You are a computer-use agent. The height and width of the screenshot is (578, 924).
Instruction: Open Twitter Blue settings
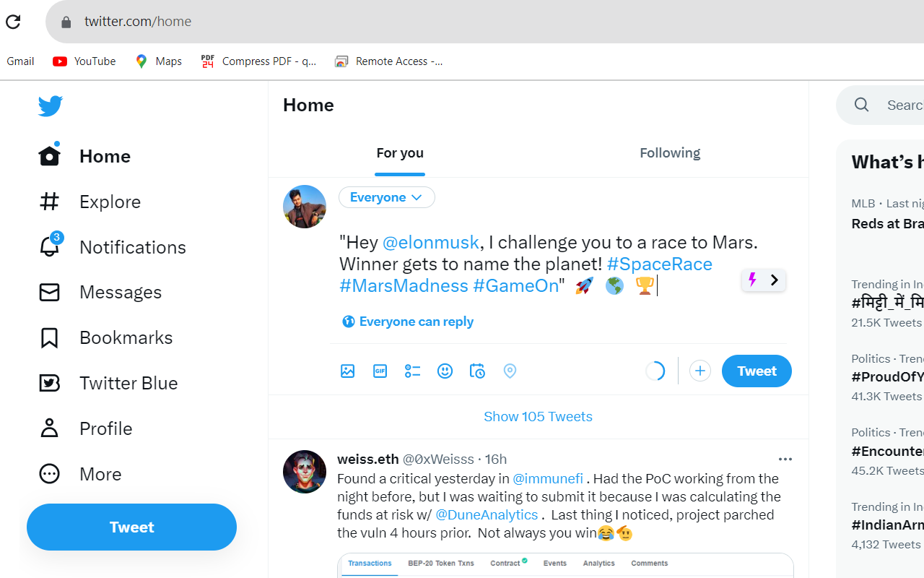tap(128, 383)
